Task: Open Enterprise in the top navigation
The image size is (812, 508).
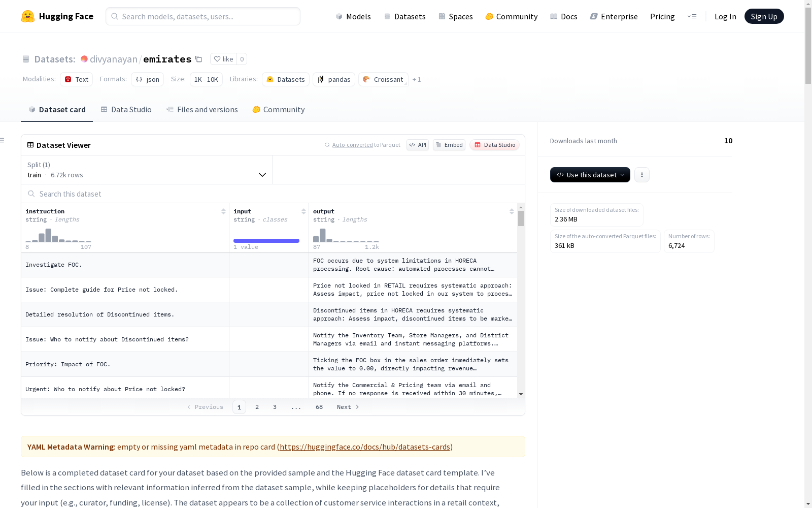Action: tap(614, 16)
